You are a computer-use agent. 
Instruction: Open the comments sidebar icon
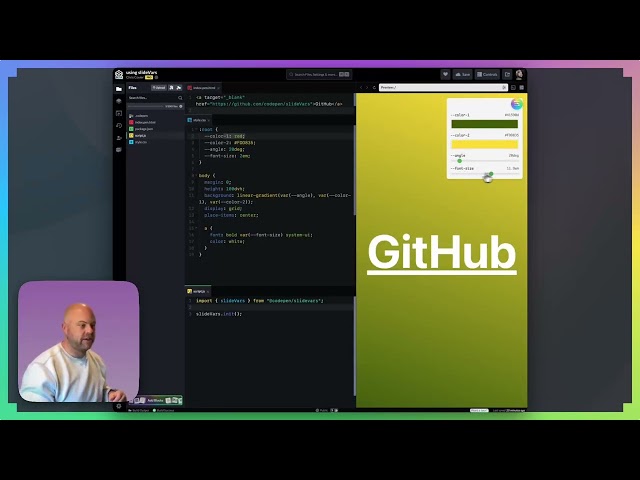point(119,150)
